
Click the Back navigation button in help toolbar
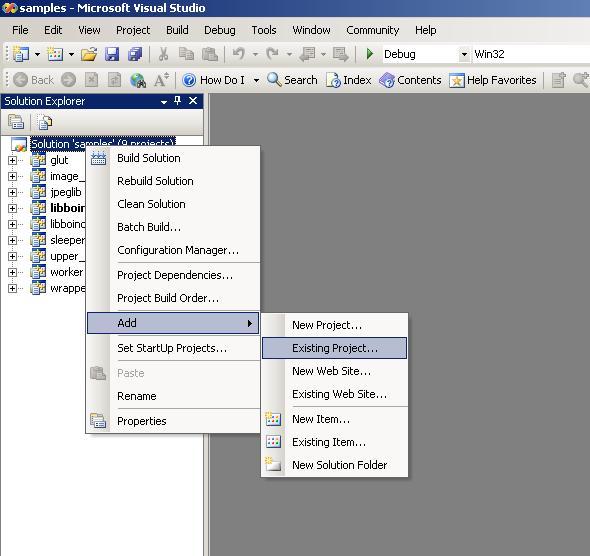[x=34, y=80]
